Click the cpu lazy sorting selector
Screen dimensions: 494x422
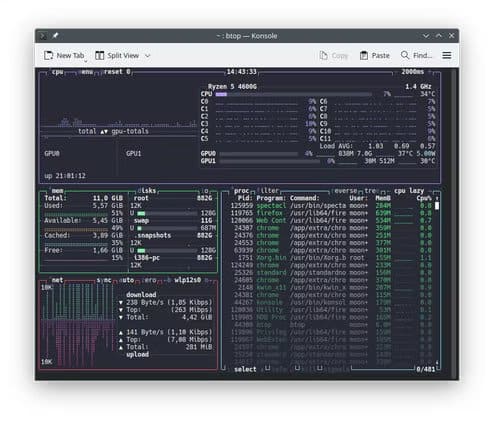[409, 191]
